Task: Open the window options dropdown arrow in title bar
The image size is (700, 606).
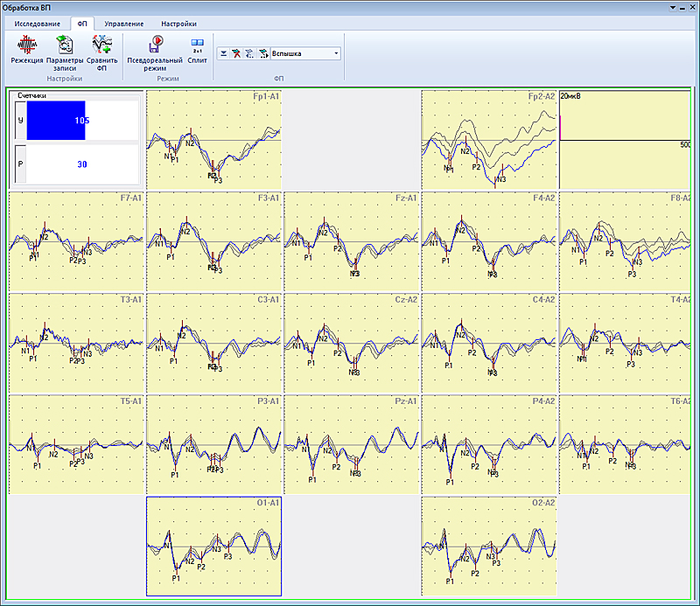Action: click(x=672, y=8)
